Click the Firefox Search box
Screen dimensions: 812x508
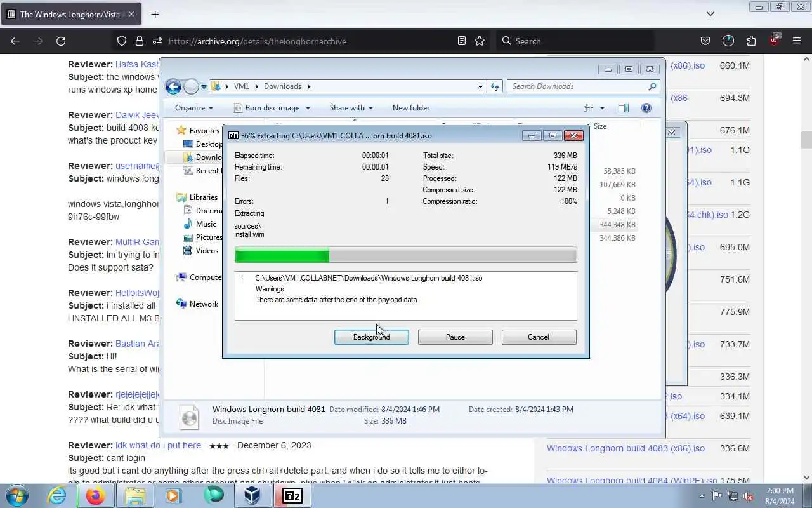(575, 41)
